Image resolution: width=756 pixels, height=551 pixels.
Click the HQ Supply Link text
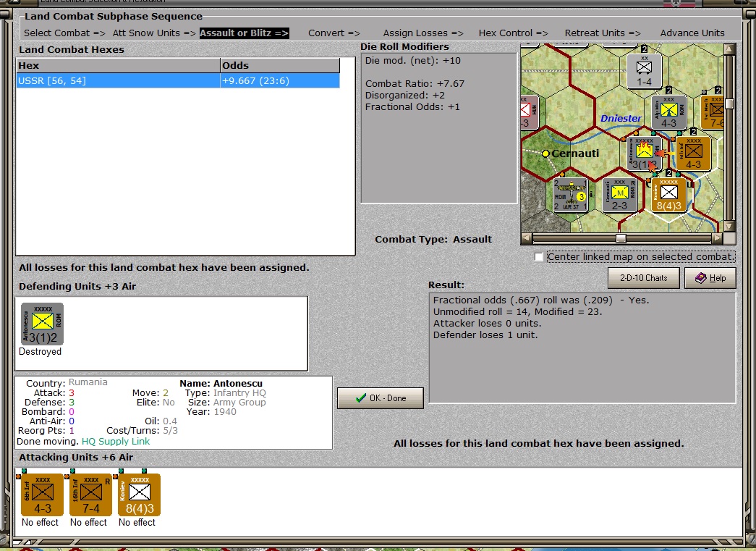point(116,442)
